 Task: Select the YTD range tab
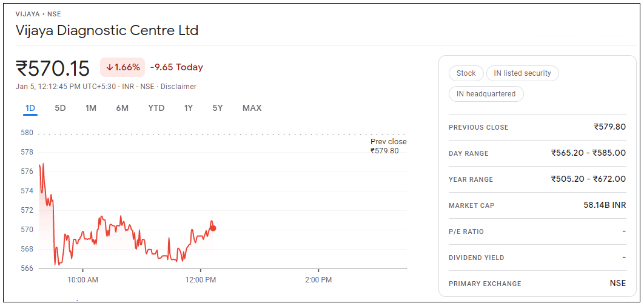(x=156, y=108)
